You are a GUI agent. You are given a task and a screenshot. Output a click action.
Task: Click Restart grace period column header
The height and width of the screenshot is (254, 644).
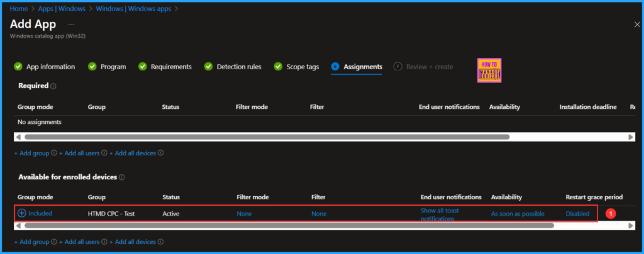[x=594, y=197]
